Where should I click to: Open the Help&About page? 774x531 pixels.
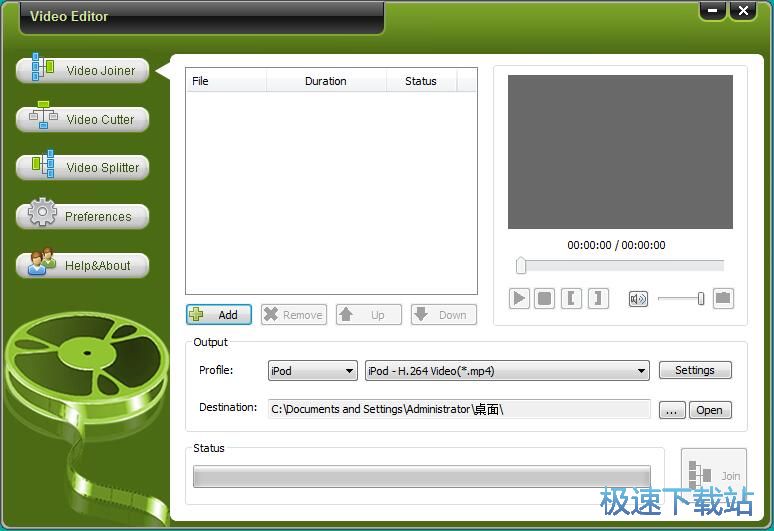[x=82, y=266]
